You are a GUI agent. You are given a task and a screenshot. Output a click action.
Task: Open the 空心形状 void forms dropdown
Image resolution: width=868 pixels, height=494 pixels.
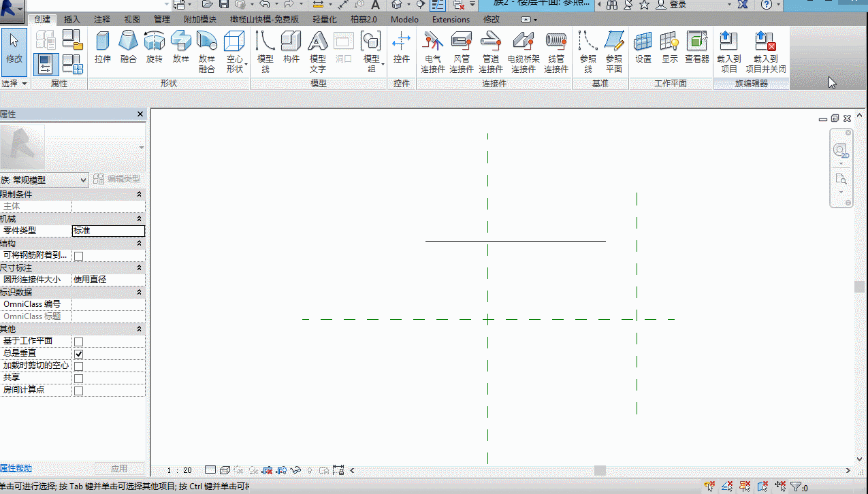(x=234, y=52)
